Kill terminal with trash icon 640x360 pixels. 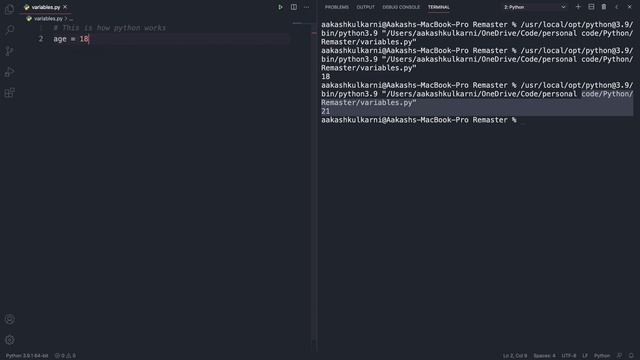coord(604,7)
